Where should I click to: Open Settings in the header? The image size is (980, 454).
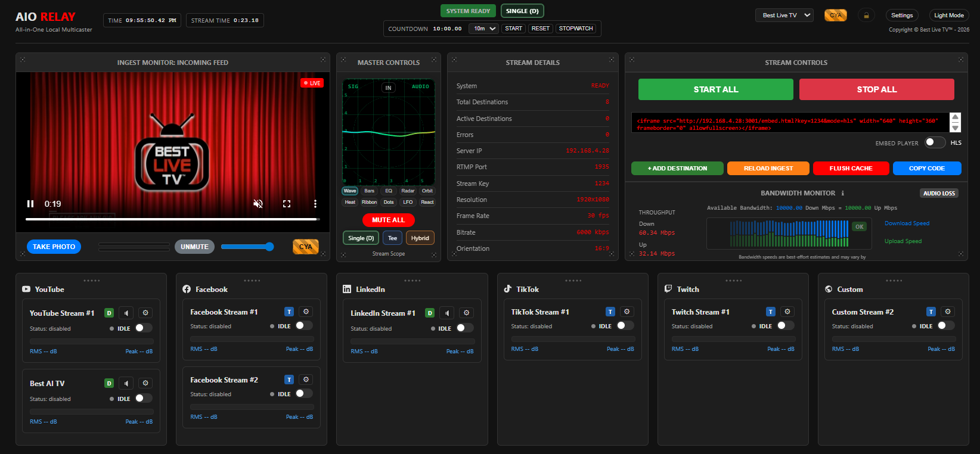[902, 15]
